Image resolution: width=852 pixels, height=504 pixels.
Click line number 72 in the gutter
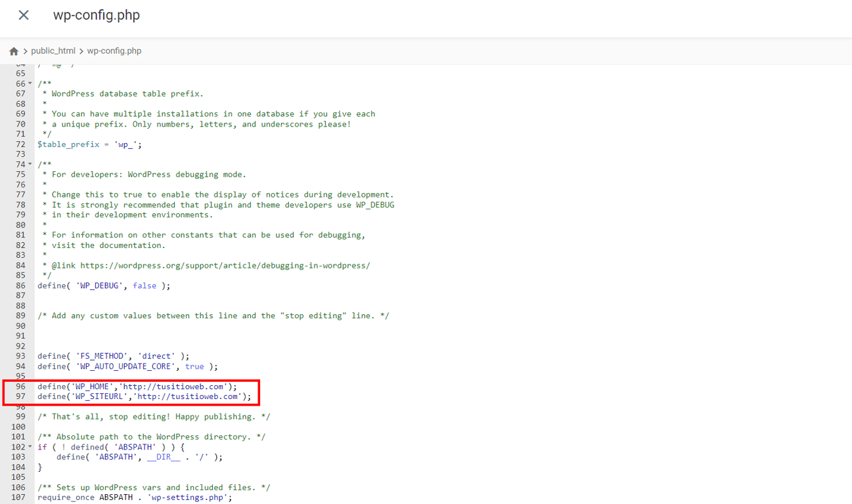20,144
